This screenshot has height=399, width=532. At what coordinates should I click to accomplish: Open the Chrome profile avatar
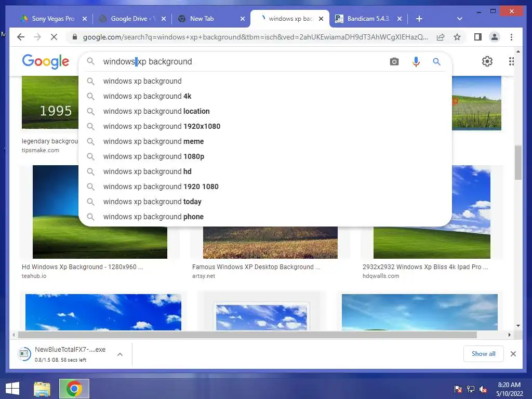tap(495, 37)
